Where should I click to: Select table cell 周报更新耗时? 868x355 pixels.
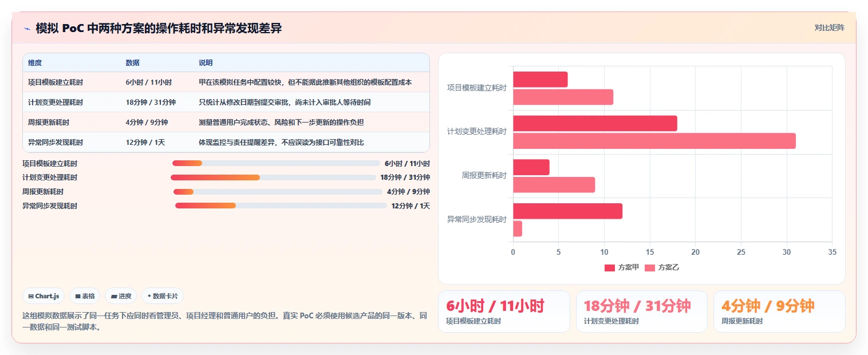coord(49,123)
